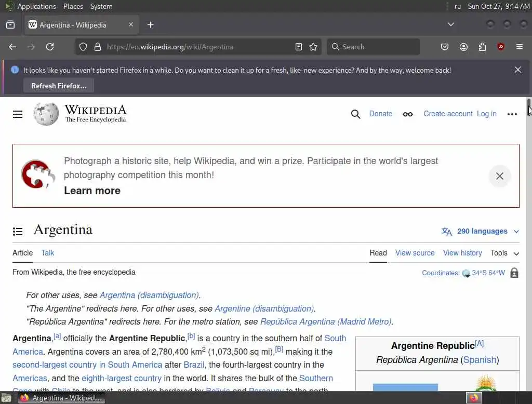The image size is (532, 404).
Task: Click the Wiki Loves Monuments banner logo
Action: click(37, 174)
